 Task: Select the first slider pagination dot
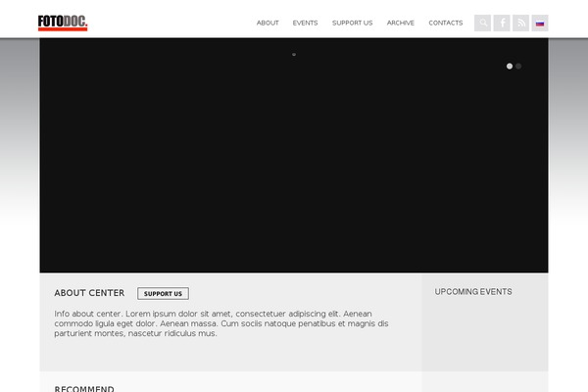[510, 66]
